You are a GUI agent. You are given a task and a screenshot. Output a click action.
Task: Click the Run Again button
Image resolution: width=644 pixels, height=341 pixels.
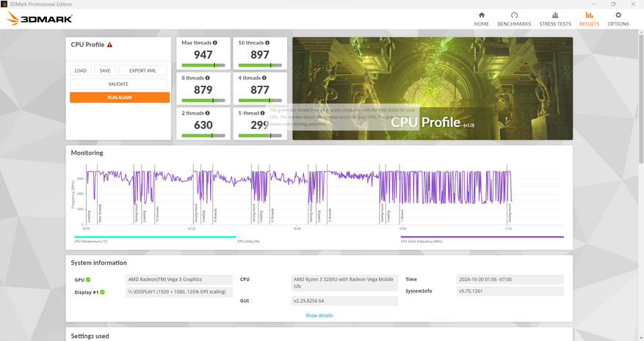pyautogui.click(x=120, y=98)
